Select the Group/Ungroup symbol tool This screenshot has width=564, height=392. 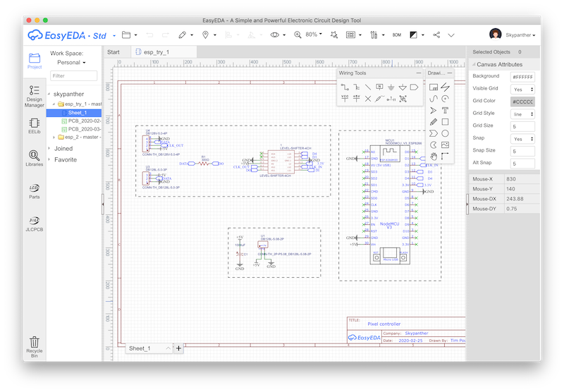[x=403, y=99]
